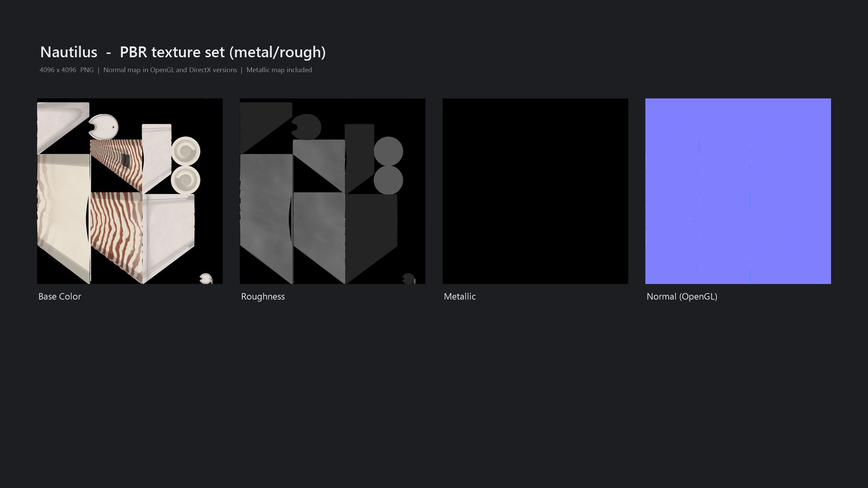This screenshot has height=488, width=868.
Task: Click the Nautilus PBR texture set title
Action: 183,52
